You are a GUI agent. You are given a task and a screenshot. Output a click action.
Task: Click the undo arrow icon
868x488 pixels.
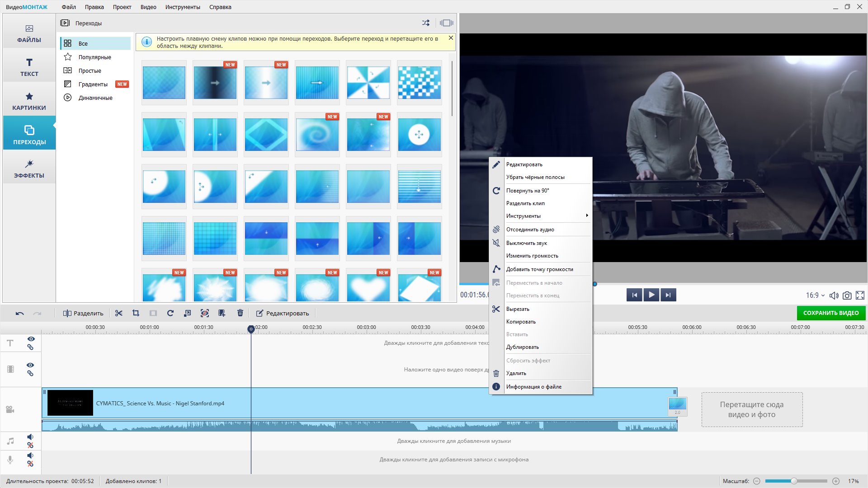pyautogui.click(x=19, y=314)
